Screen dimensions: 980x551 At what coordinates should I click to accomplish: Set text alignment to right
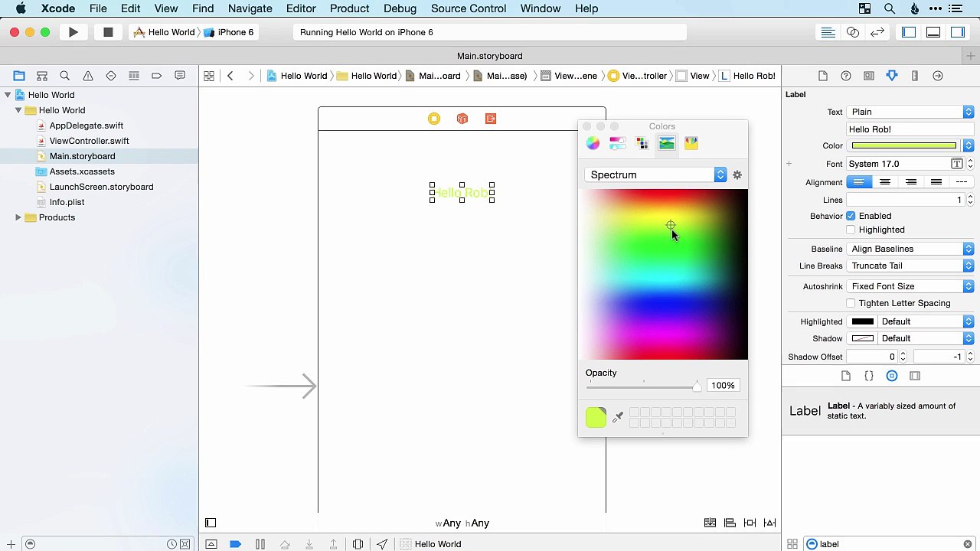(x=911, y=182)
